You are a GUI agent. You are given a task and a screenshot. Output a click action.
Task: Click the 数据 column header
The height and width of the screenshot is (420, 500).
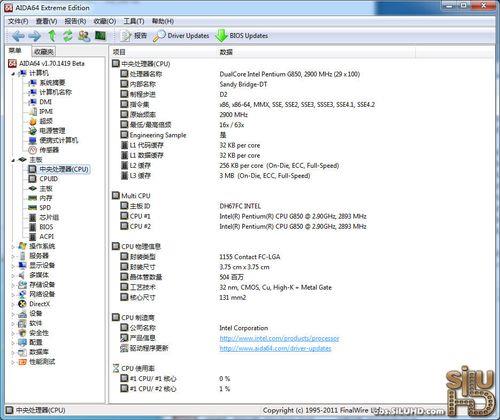click(226, 52)
